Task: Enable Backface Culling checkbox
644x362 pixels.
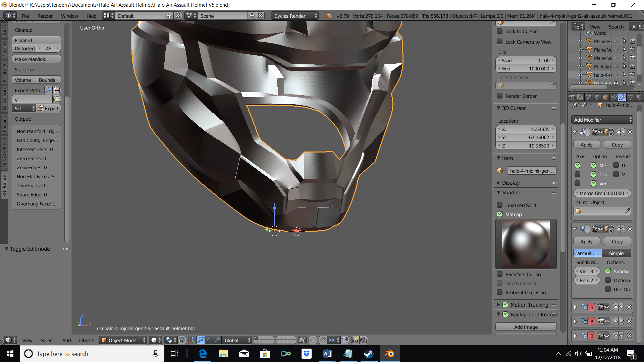Action: [500, 274]
